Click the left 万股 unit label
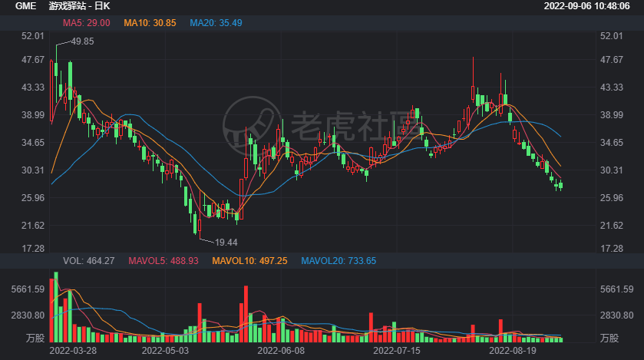 [35, 339]
